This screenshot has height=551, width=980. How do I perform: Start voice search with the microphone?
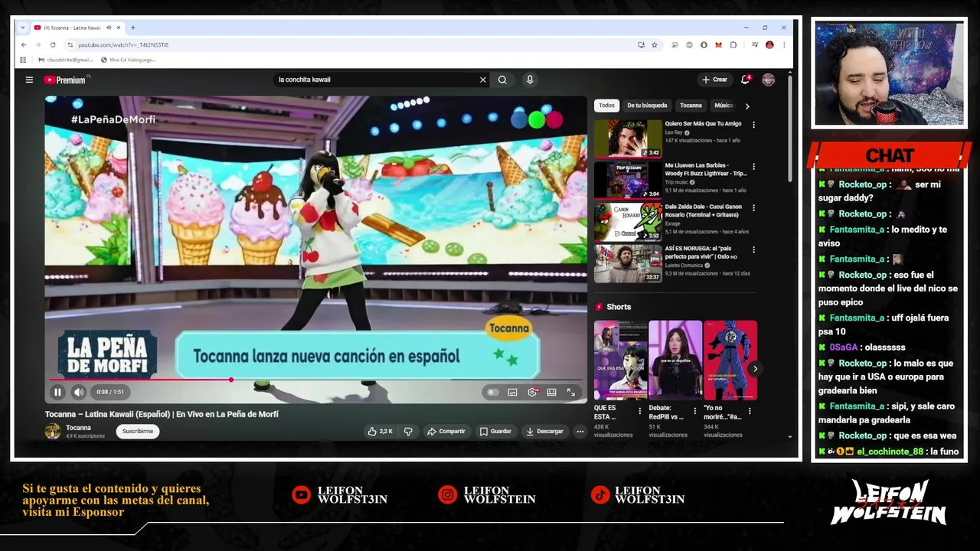[530, 80]
